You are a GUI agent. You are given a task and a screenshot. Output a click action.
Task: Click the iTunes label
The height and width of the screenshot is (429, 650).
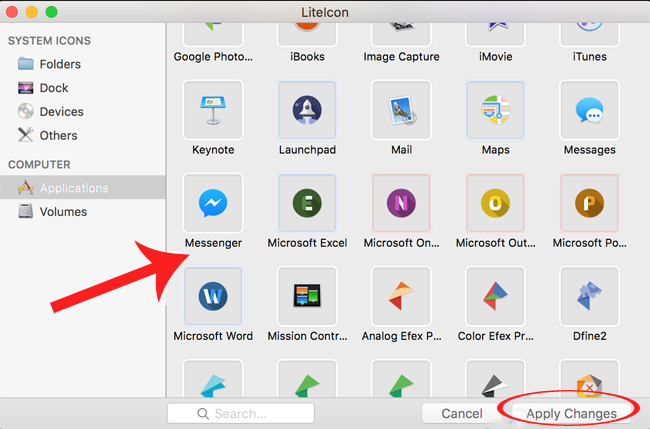(589, 57)
